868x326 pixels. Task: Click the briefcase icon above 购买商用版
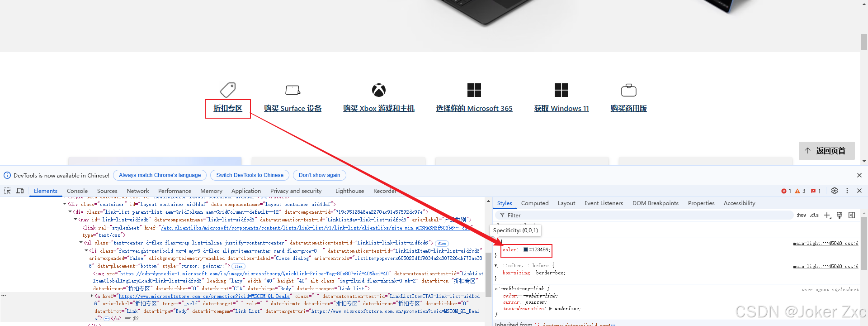(629, 90)
